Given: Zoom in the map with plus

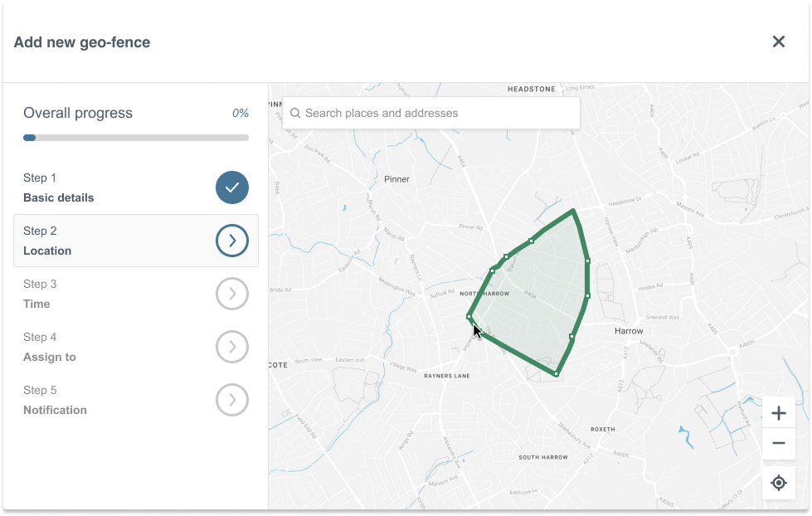Looking at the screenshot, I should coord(778,413).
